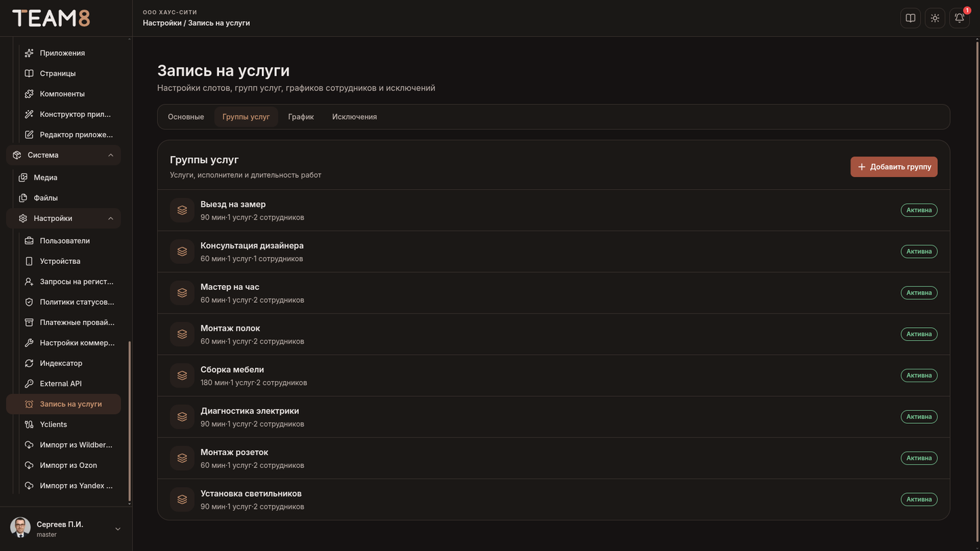Click the TEAM8 logo

51,18
